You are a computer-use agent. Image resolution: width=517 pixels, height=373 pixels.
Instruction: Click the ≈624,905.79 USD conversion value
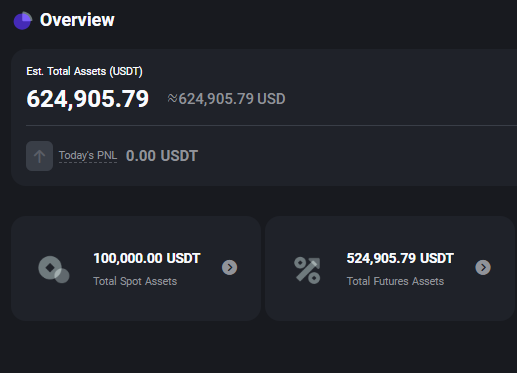226,99
